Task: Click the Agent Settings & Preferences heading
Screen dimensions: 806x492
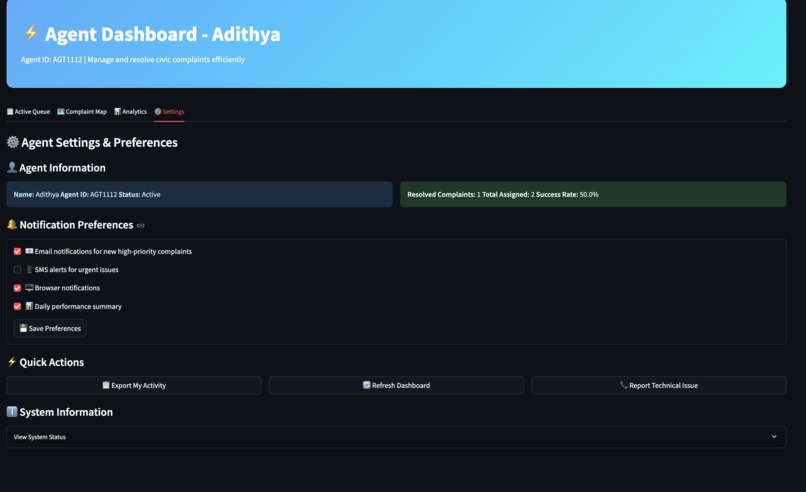Action: [99, 142]
